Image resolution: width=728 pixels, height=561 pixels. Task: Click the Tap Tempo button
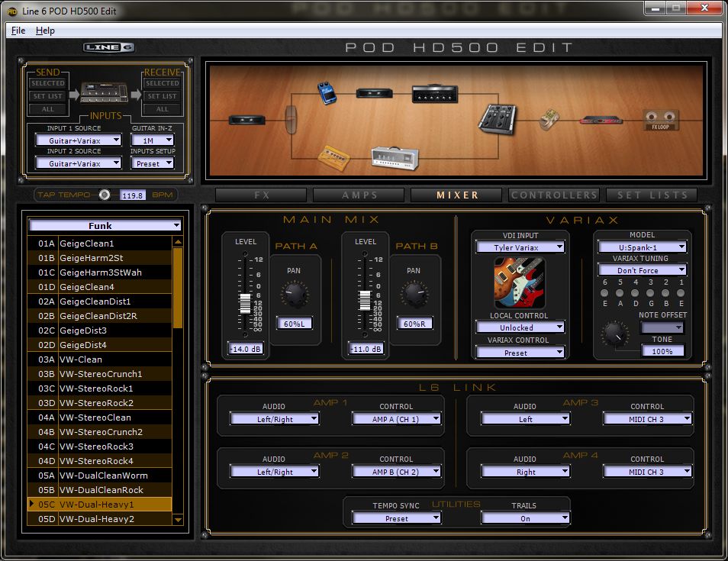pos(105,195)
